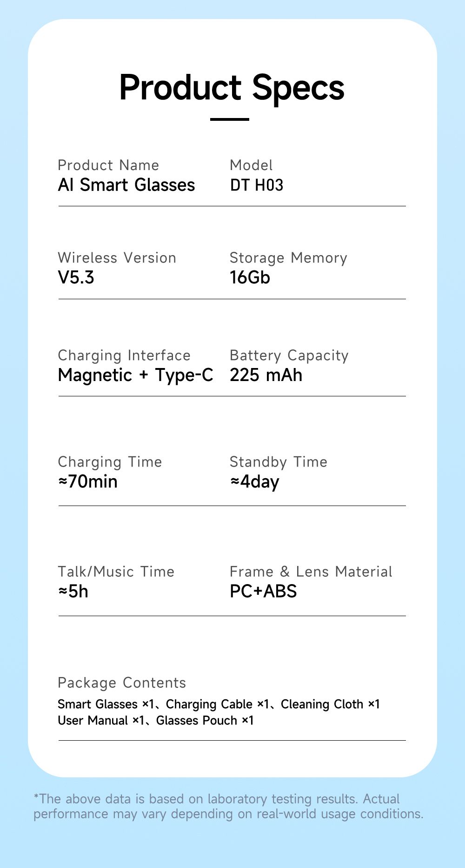
Task: Select the laboratory testing disclaimer text
Action: pos(228,806)
